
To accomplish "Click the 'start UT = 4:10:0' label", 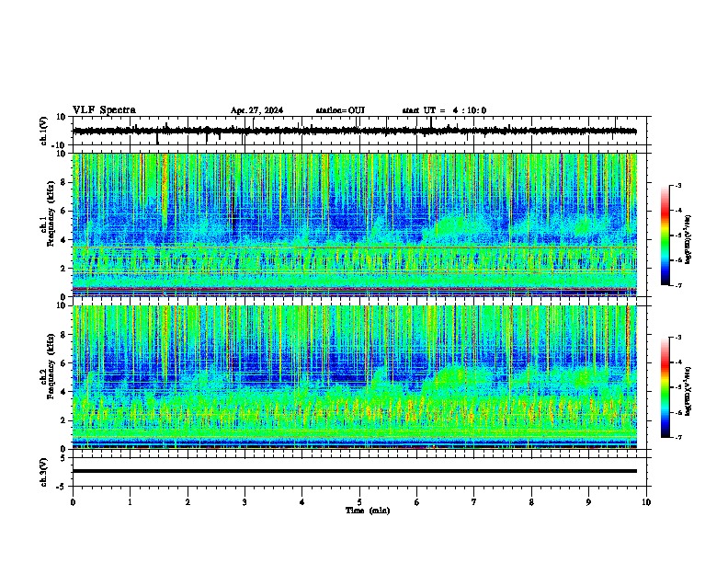I will point(444,110).
